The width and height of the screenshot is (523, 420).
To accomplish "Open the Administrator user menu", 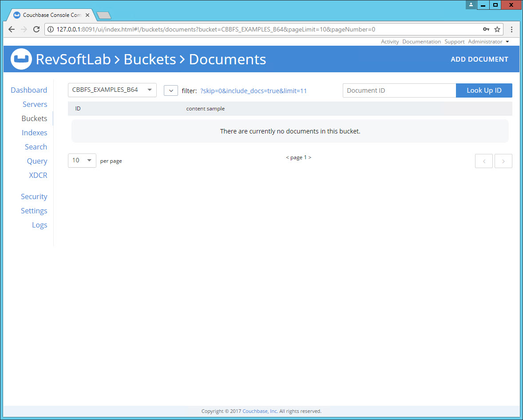I will (488, 42).
